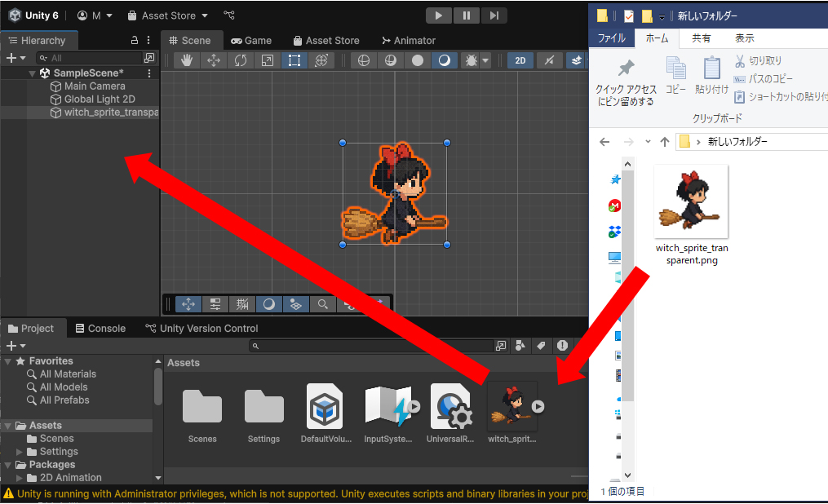Click the Unity Pause button
828x504 pixels.
(467, 15)
